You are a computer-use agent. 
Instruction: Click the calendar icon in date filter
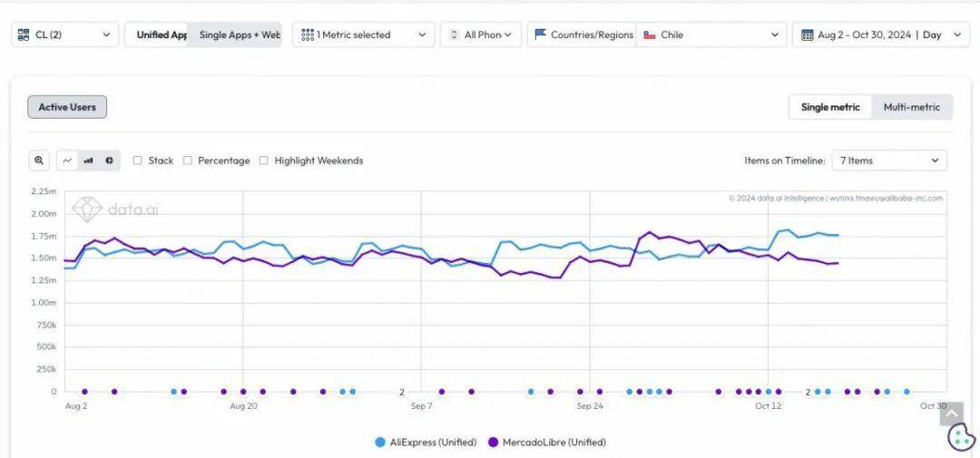[x=808, y=35]
